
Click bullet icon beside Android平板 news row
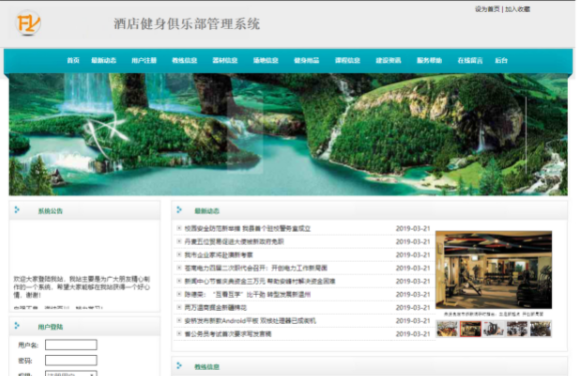point(179,320)
